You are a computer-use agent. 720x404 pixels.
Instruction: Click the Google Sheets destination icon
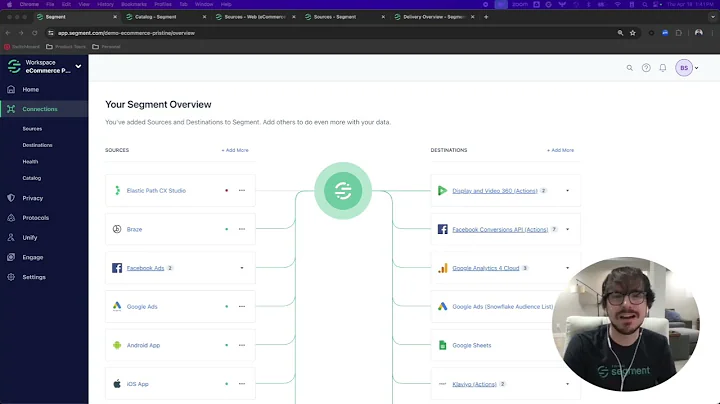click(442, 345)
